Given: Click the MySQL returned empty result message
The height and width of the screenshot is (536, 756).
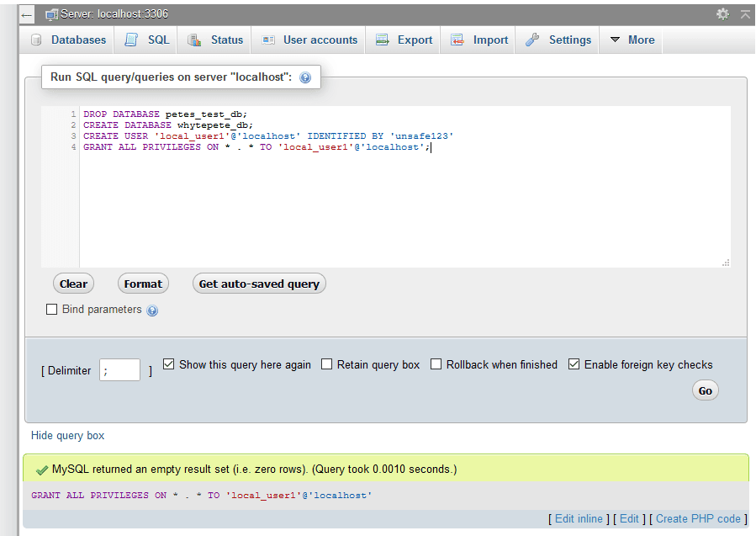Looking at the screenshot, I should pos(255,469).
